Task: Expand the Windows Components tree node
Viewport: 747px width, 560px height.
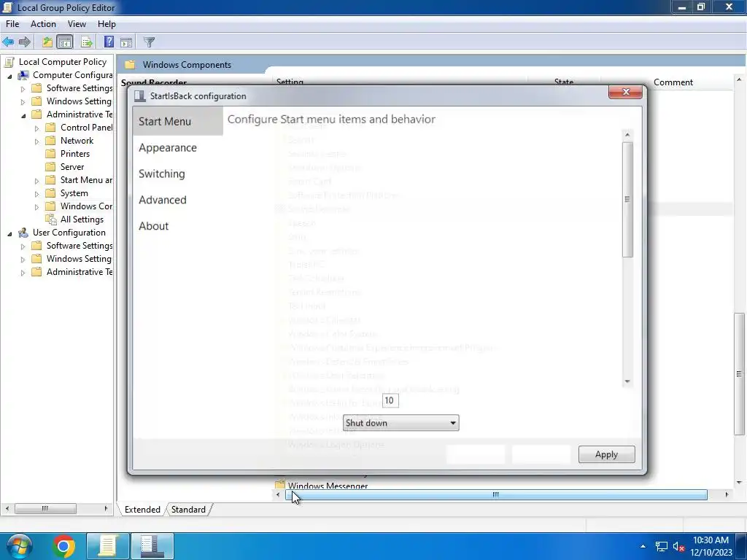Action: [x=36, y=207]
